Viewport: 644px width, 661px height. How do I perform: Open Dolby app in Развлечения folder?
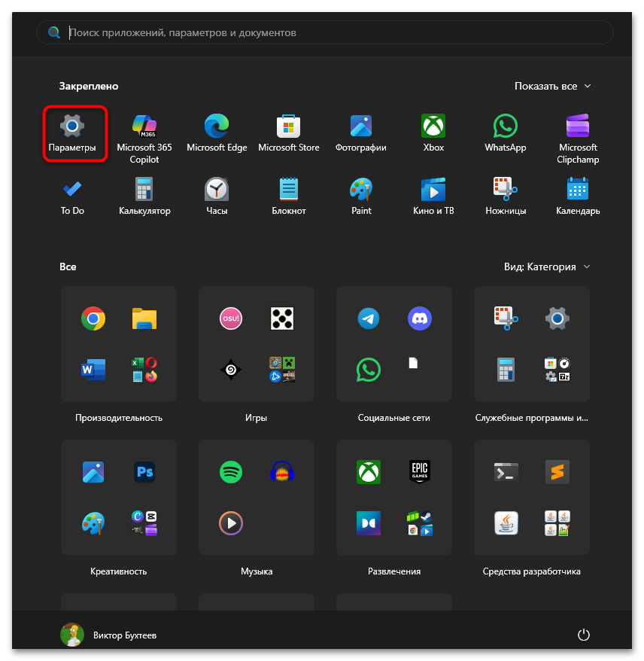point(369,523)
